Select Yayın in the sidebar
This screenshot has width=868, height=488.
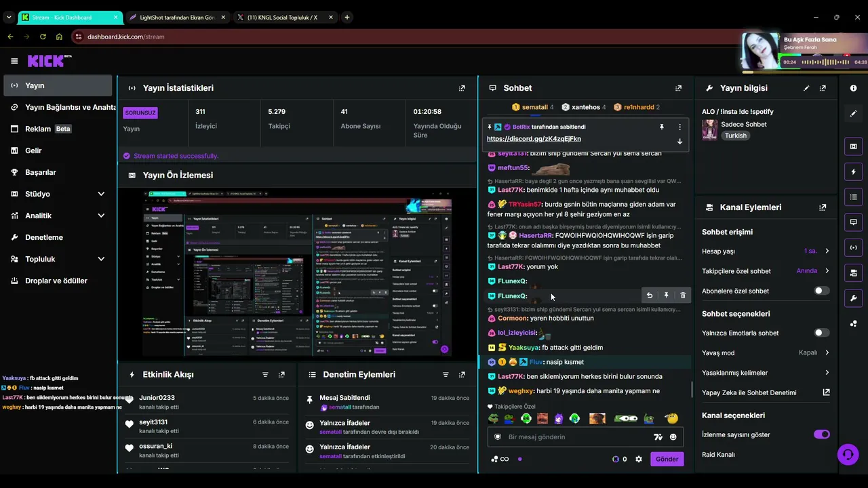pyautogui.click(x=58, y=85)
